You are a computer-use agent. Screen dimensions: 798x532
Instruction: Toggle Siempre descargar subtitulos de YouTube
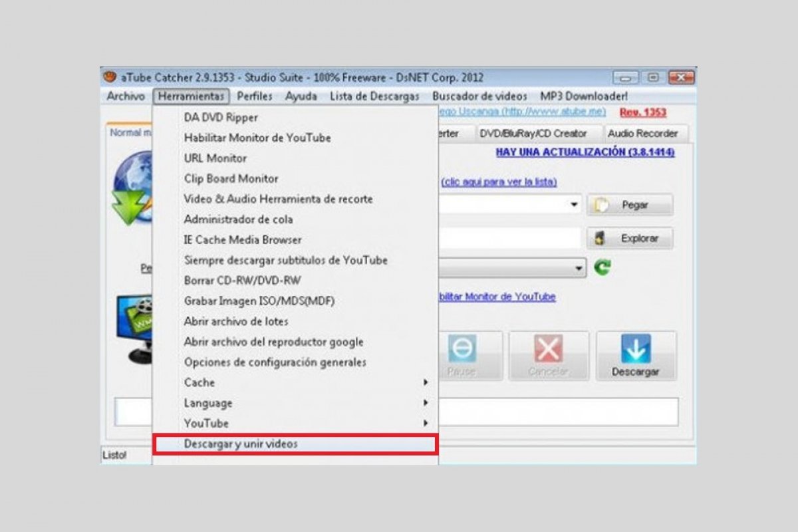click(x=295, y=260)
